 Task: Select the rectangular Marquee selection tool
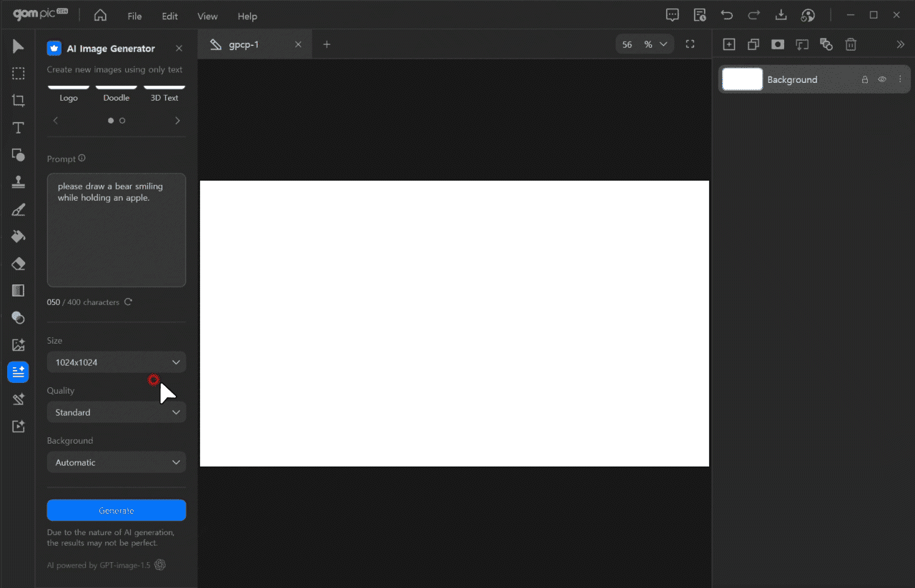(x=18, y=74)
